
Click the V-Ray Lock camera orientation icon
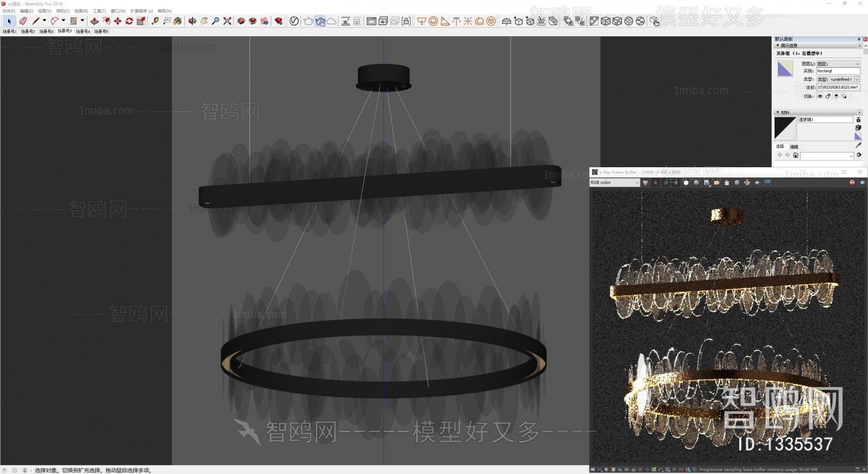pos(406,21)
